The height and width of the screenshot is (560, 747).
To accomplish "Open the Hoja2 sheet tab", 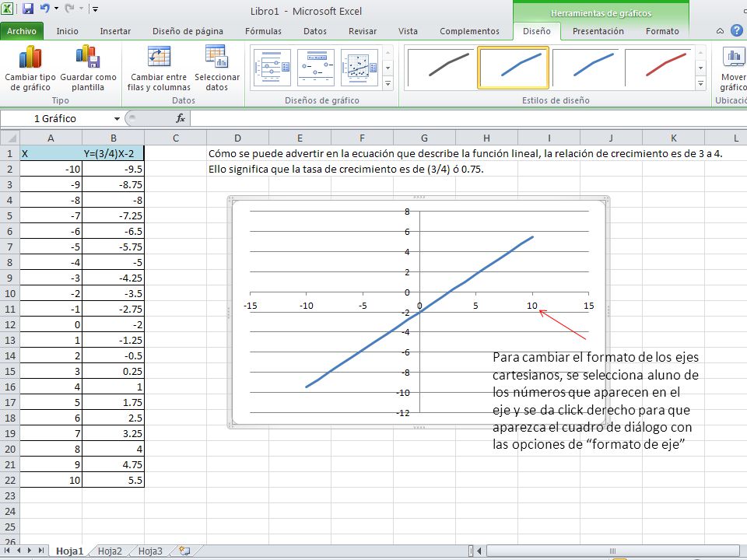I will [110, 551].
